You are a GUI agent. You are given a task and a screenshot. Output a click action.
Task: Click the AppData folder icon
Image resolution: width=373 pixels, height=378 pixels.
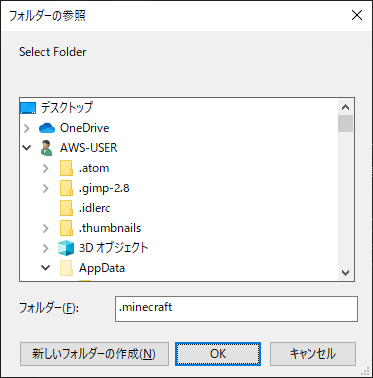tap(66, 268)
